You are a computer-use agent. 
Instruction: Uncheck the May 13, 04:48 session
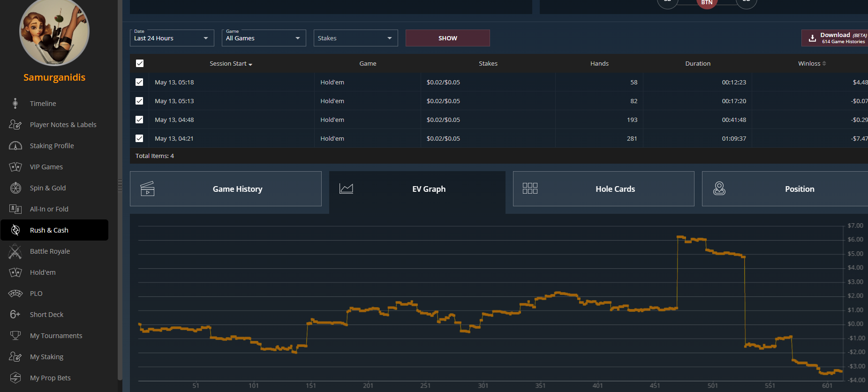click(139, 120)
